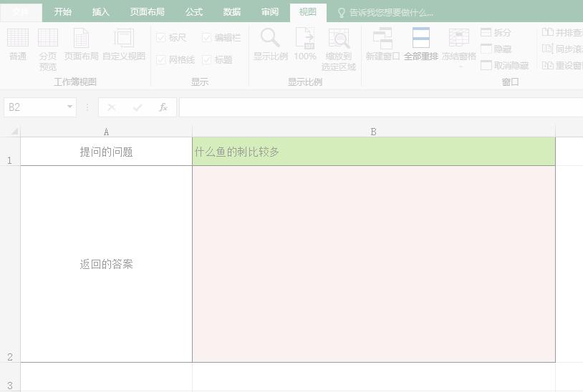Expand the Name Box dropdown arrow
This screenshot has width=583, height=392.
69,107
